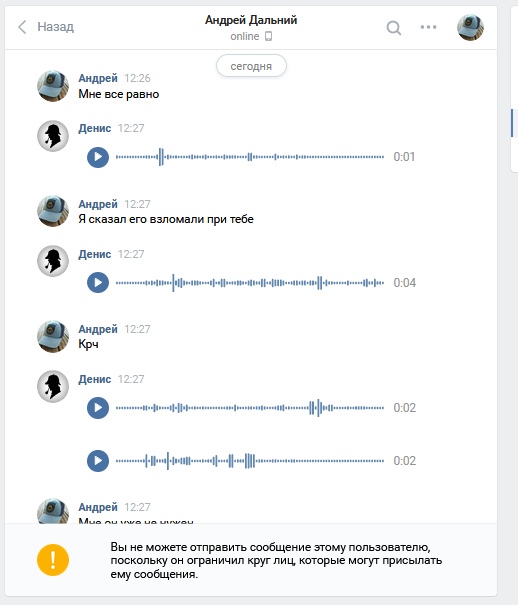Image resolution: width=518 pixels, height=605 pixels.
Task: Click the header avatar thumbnail at top right
Action: point(470,27)
